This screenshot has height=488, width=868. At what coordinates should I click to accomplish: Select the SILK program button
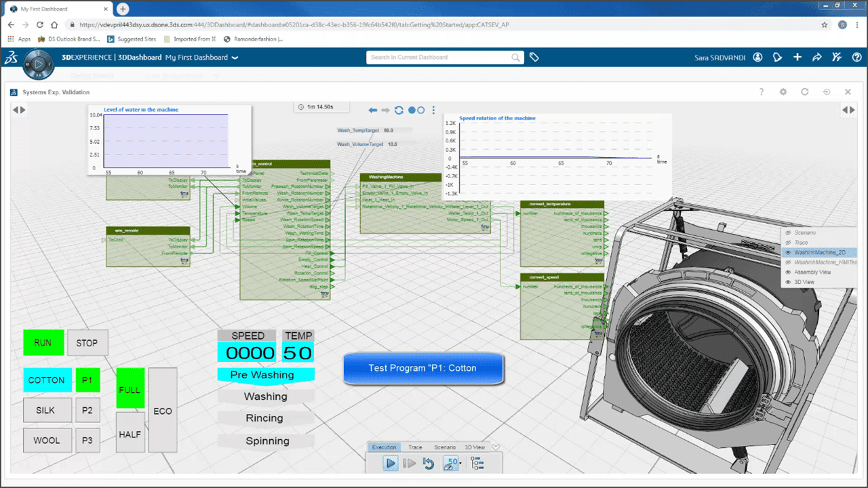(x=47, y=410)
